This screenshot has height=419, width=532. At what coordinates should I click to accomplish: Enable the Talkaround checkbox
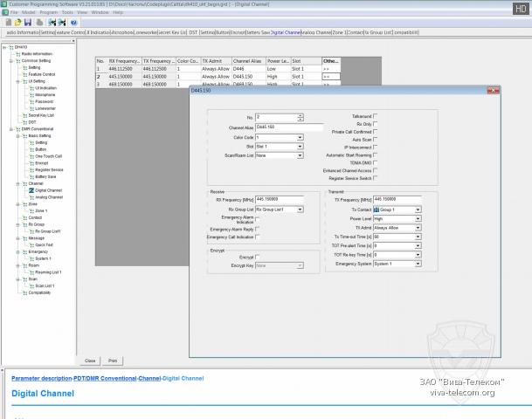click(x=376, y=116)
